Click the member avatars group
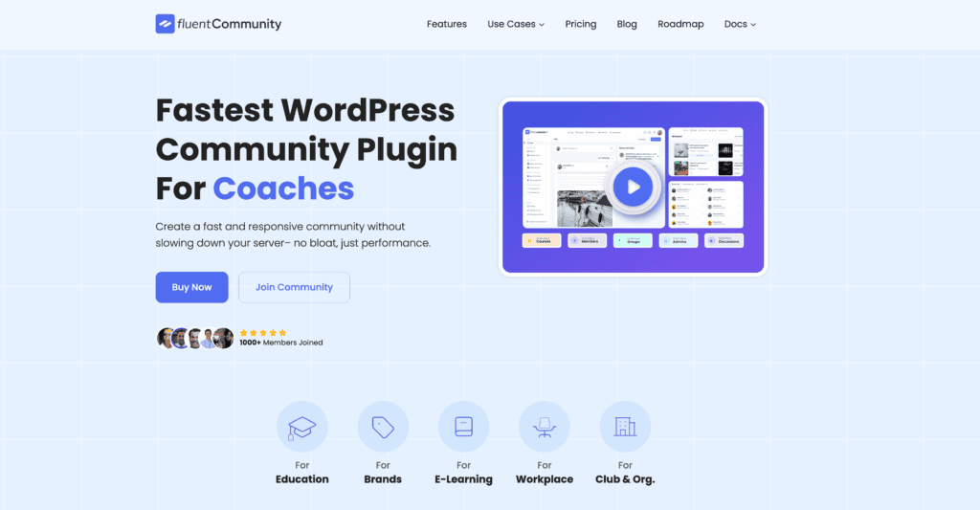Image resolution: width=980 pixels, height=510 pixels. click(195, 338)
